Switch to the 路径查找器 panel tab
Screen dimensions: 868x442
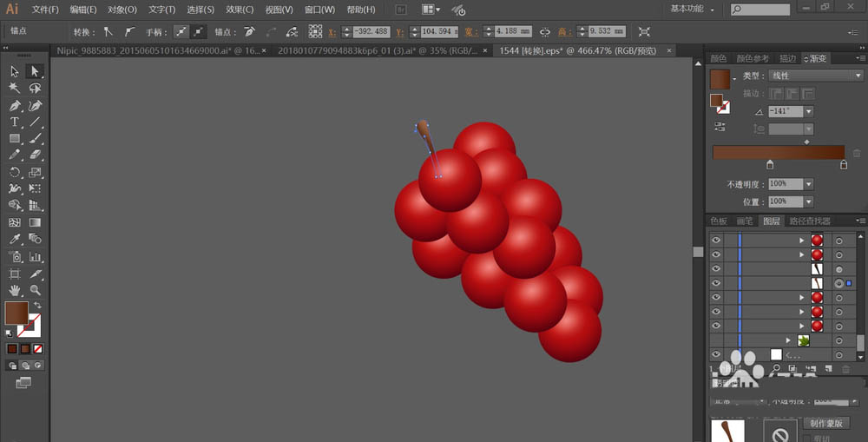coord(810,221)
